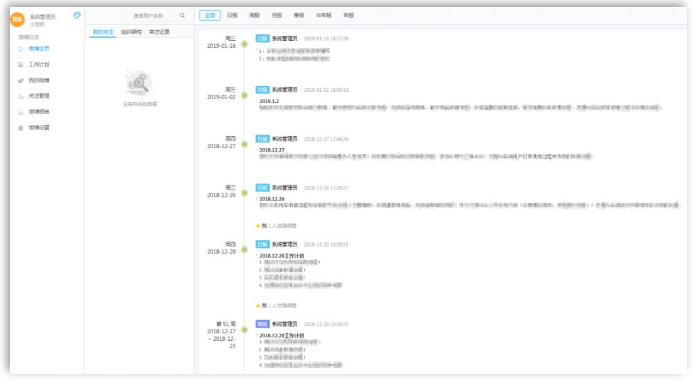The width and height of the screenshot is (698, 384).
Task: Click 系统管理员 username in sidebar header
Action: point(43,17)
